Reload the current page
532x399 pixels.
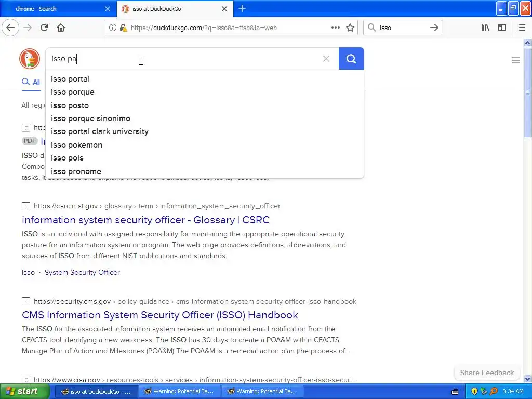[x=44, y=28]
